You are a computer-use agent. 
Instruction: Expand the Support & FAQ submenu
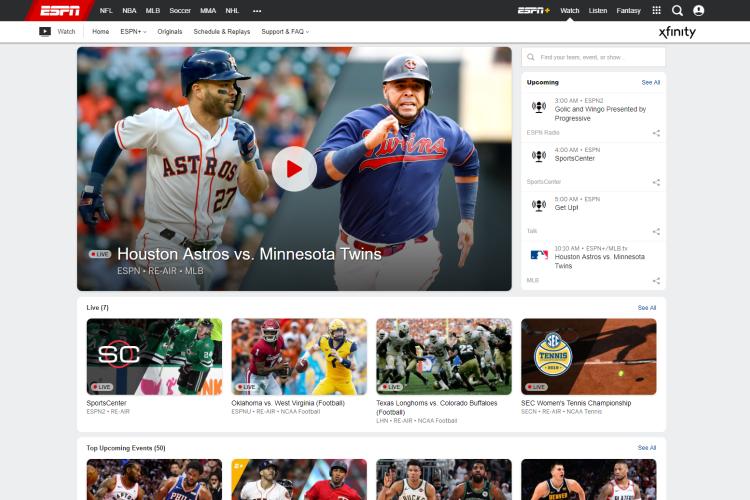tap(285, 32)
